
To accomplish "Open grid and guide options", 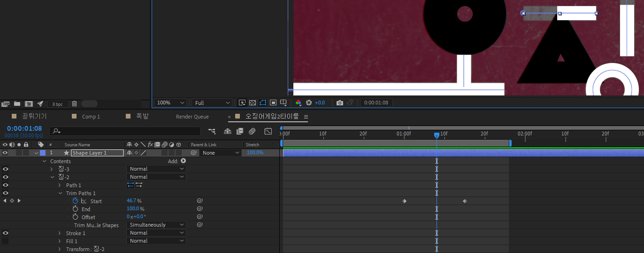I will (284, 103).
